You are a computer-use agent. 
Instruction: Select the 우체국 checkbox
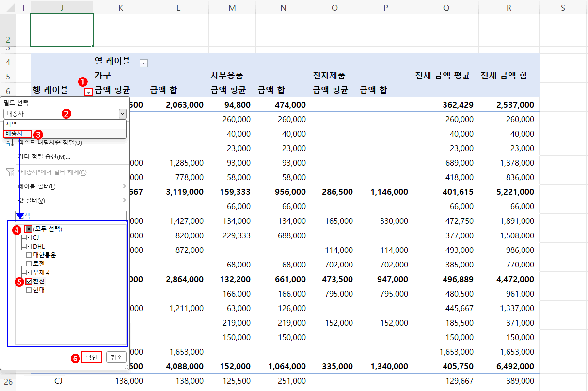click(29, 272)
